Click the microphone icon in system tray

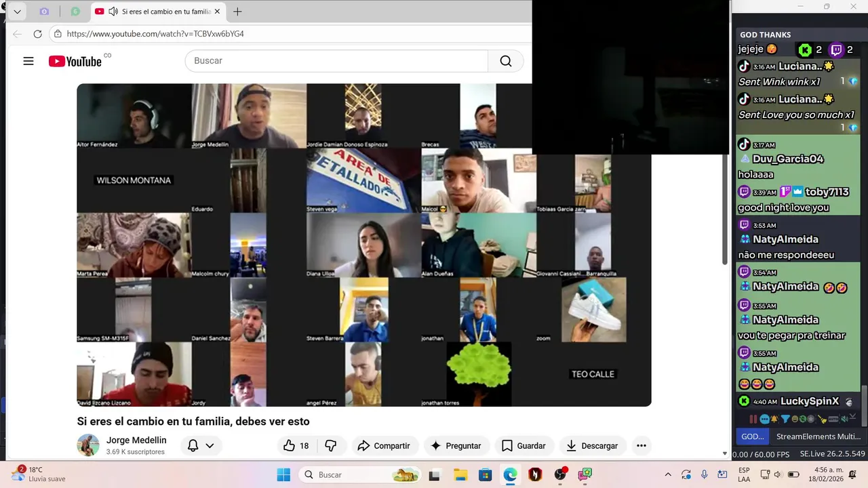[x=705, y=474]
